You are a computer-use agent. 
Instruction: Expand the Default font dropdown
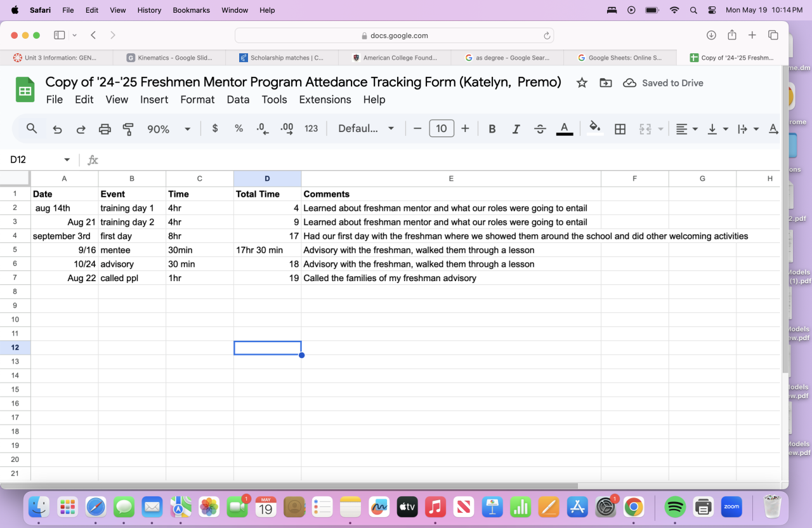point(366,129)
